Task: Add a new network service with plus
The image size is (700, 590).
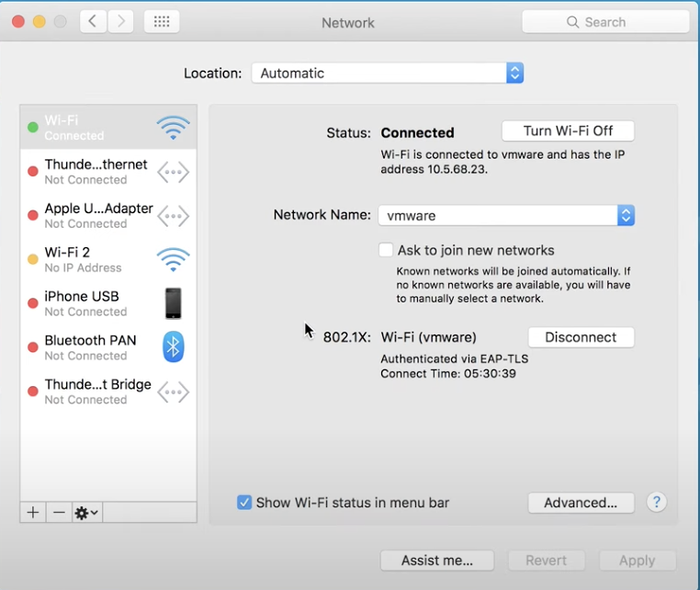Action: point(33,512)
